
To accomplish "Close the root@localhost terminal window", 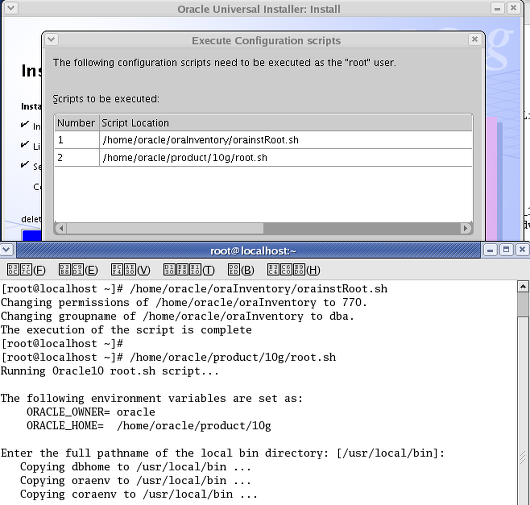I will [x=522, y=250].
